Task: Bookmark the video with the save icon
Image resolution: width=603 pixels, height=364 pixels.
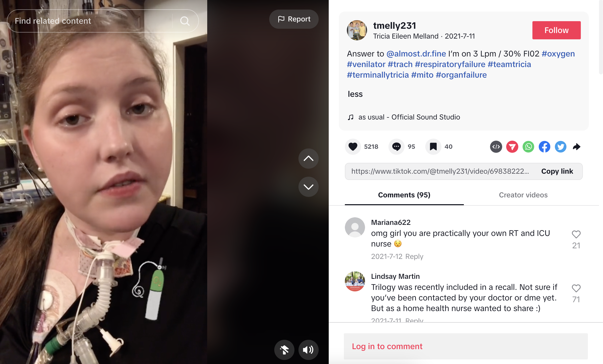Action: 433,147
